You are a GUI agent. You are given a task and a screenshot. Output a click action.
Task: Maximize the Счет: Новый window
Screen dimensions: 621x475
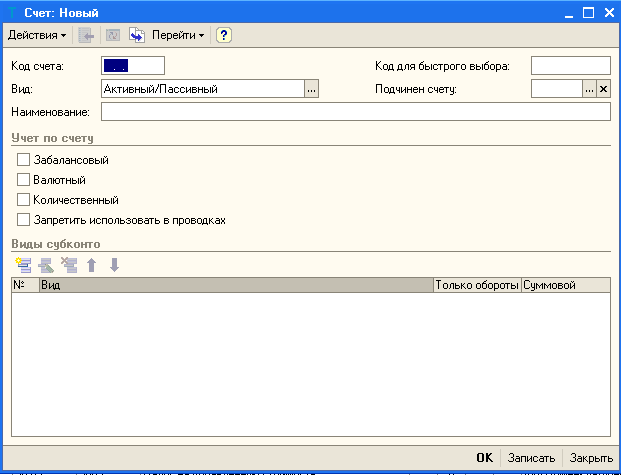tap(589, 13)
